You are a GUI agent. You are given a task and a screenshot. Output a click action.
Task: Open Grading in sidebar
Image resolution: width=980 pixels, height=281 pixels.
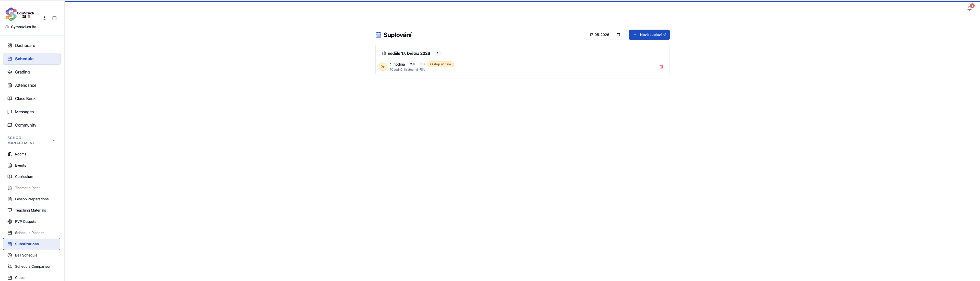(32, 72)
